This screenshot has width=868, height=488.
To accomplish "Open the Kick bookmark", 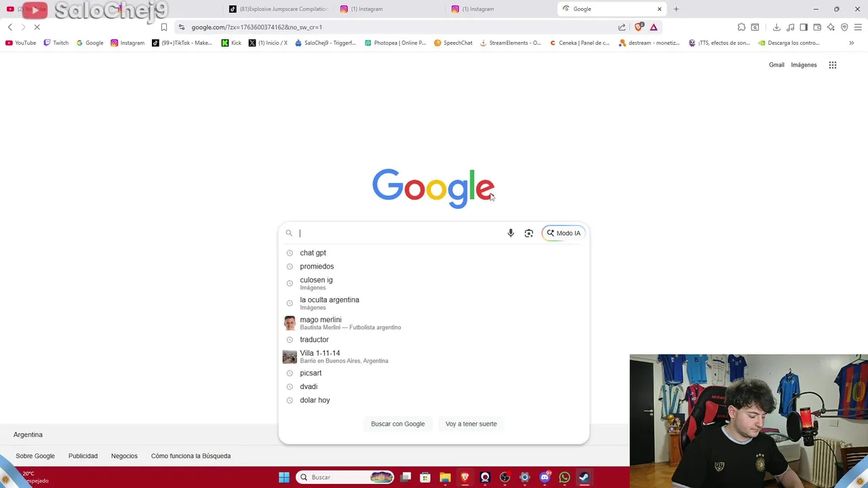I will pyautogui.click(x=231, y=43).
